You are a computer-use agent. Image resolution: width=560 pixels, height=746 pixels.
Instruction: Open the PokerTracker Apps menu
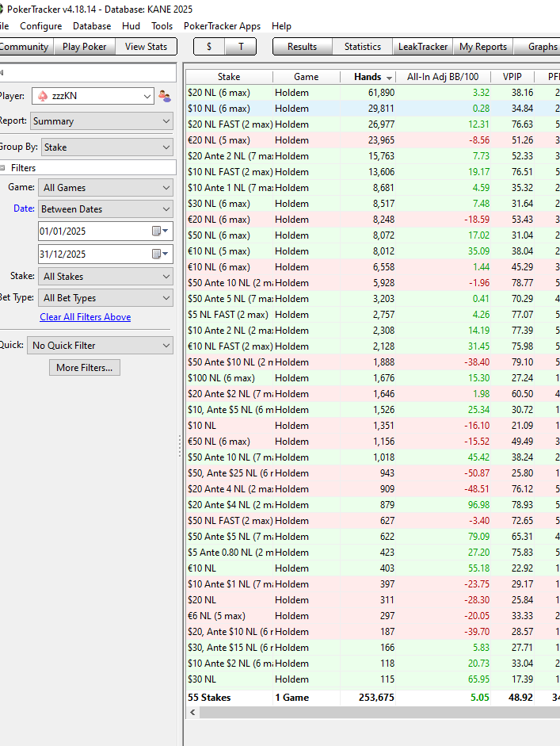[222, 26]
